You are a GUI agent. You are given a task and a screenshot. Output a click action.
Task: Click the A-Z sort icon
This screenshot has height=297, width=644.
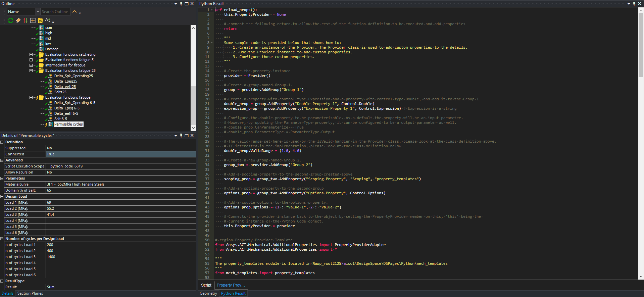[48, 20]
